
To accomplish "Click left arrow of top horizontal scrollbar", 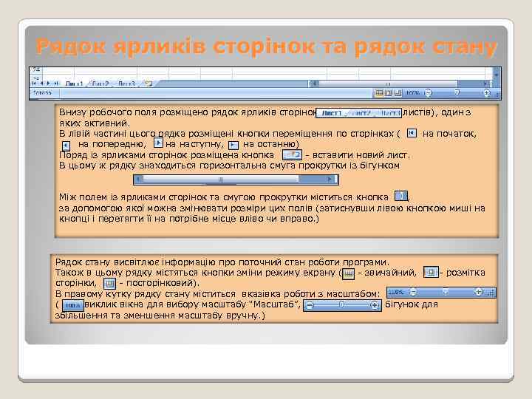I will [315, 83].
